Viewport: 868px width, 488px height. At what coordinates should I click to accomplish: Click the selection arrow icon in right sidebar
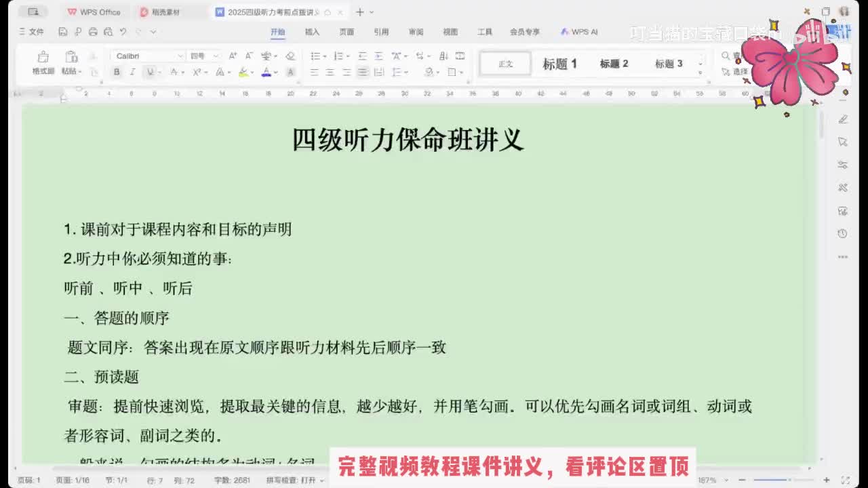pos(843,142)
